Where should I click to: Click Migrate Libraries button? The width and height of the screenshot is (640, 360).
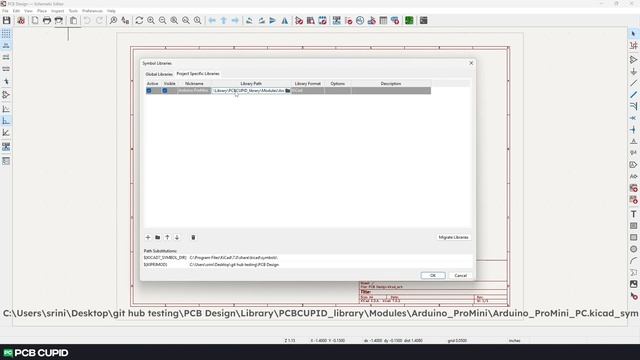point(453,237)
